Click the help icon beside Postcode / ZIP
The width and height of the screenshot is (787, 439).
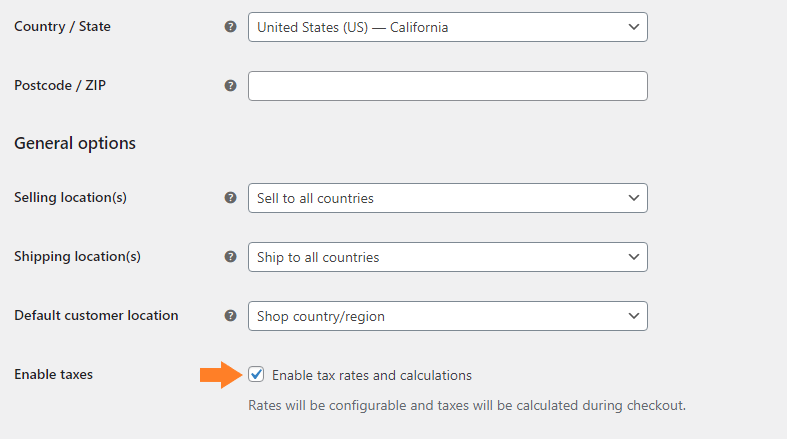click(x=231, y=86)
